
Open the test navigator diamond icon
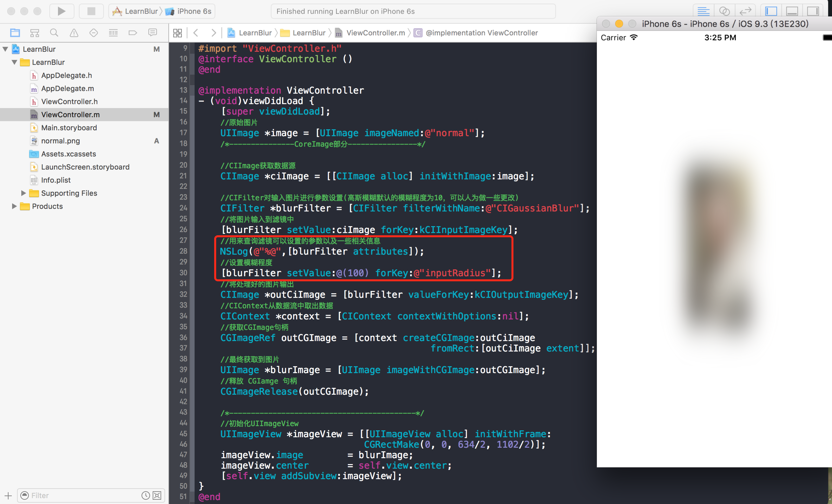coord(94,33)
